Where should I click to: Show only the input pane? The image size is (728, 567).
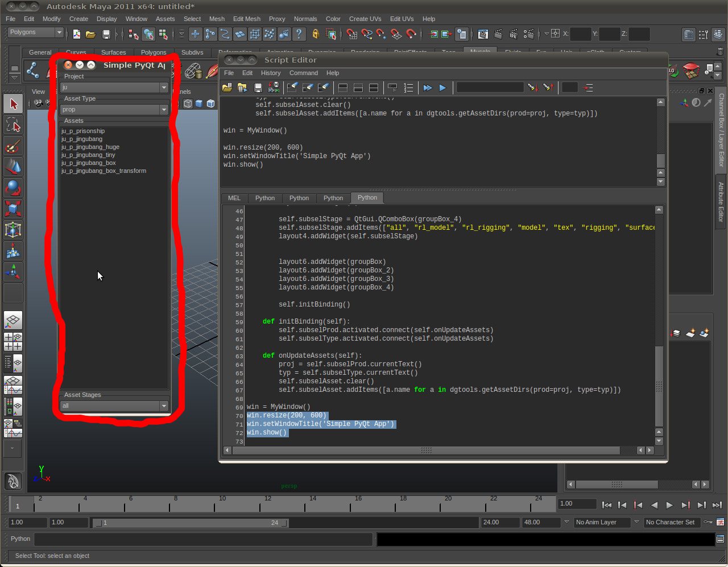(358, 88)
